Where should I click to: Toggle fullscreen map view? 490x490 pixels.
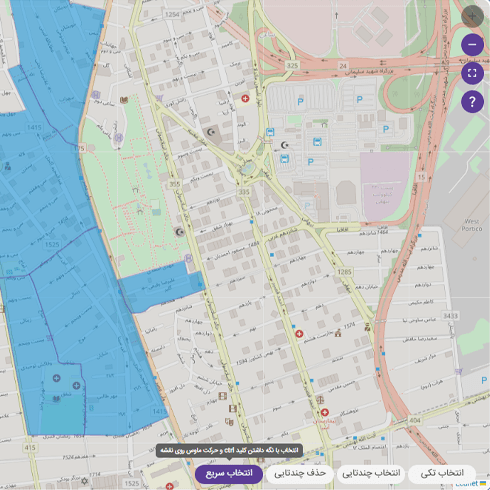pos(472,73)
